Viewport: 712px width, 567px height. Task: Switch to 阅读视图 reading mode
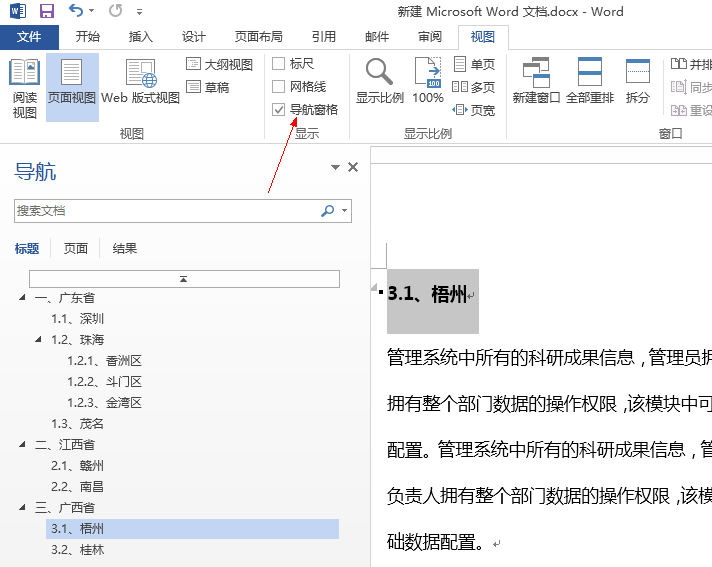click(x=25, y=88)
